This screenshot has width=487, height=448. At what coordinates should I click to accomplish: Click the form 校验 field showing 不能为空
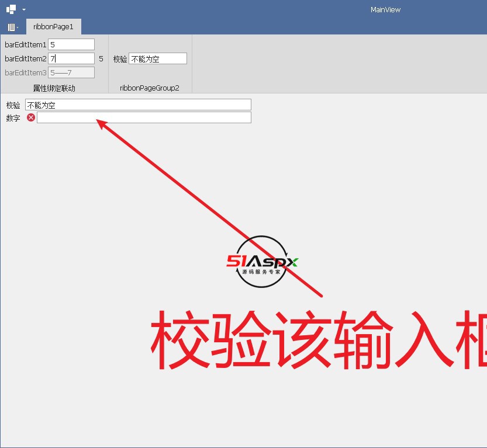[x=138, y=105]
